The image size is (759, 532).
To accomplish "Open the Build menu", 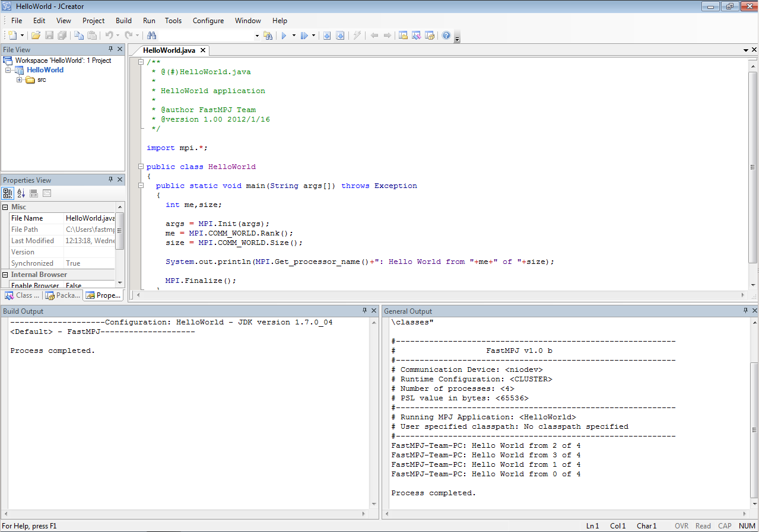I will coord(124,20).
